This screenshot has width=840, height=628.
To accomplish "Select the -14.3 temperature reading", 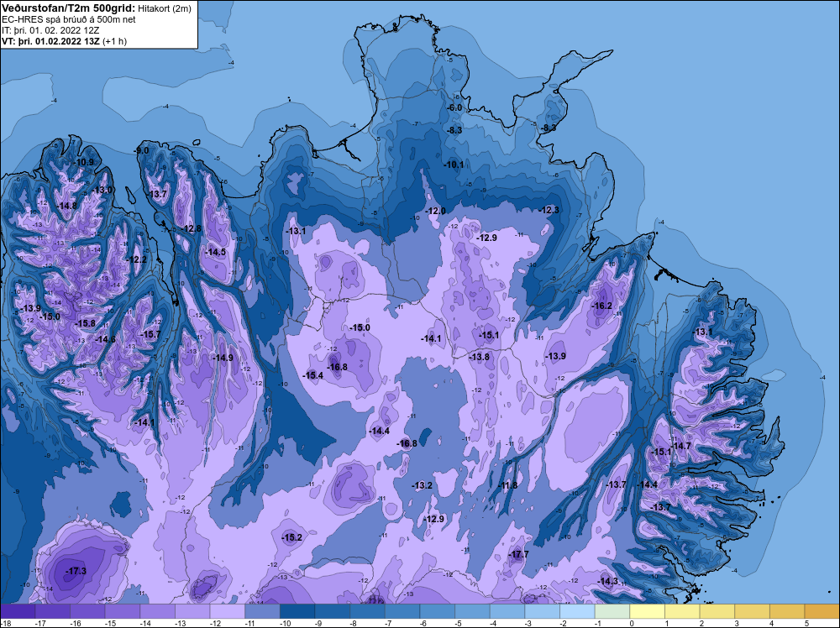I will [608, 582].
